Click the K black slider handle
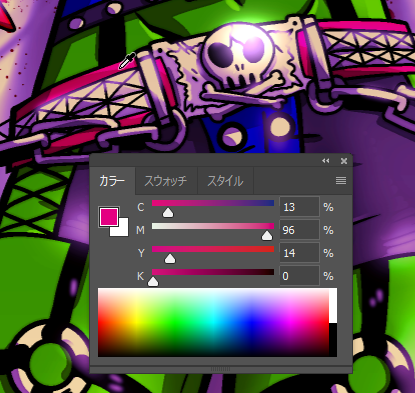415x393 pixels. (153, 281)
